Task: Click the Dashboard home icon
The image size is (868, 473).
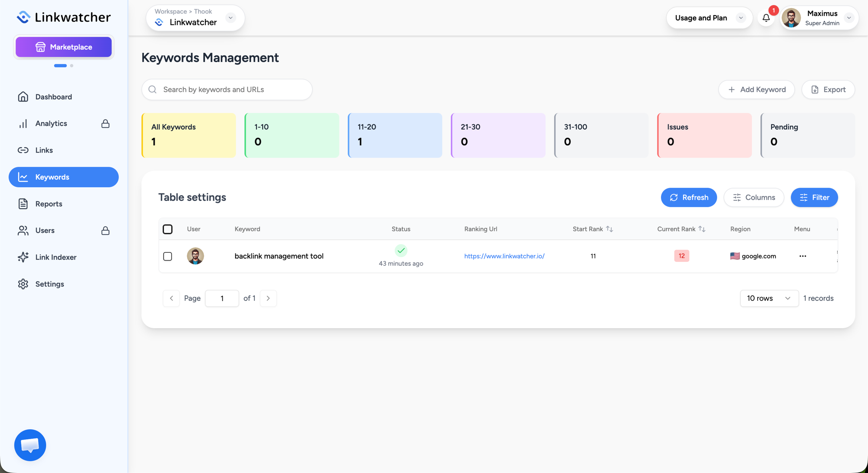Action: click(23, 97)
